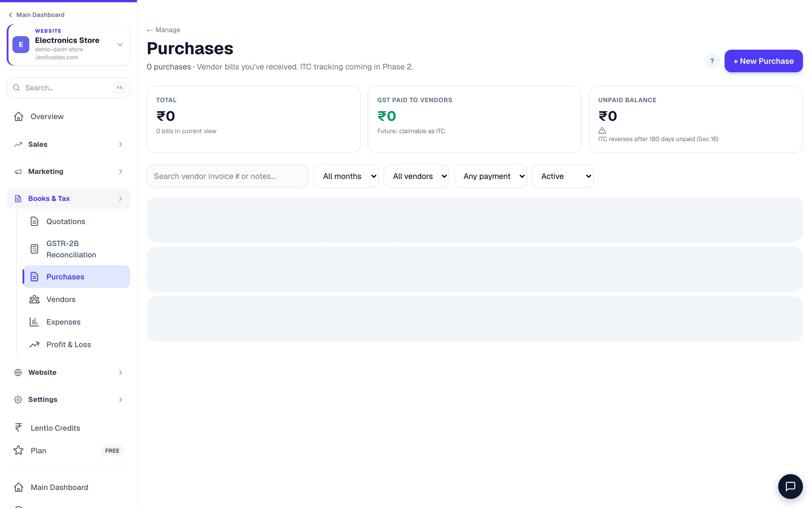Focus the vendor invoice search box
812x508 pixels.
coord(228,176)
